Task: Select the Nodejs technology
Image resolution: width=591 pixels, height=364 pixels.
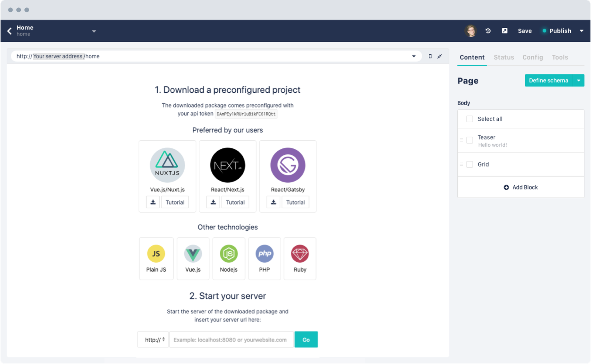Action: [x=229, y=259]
